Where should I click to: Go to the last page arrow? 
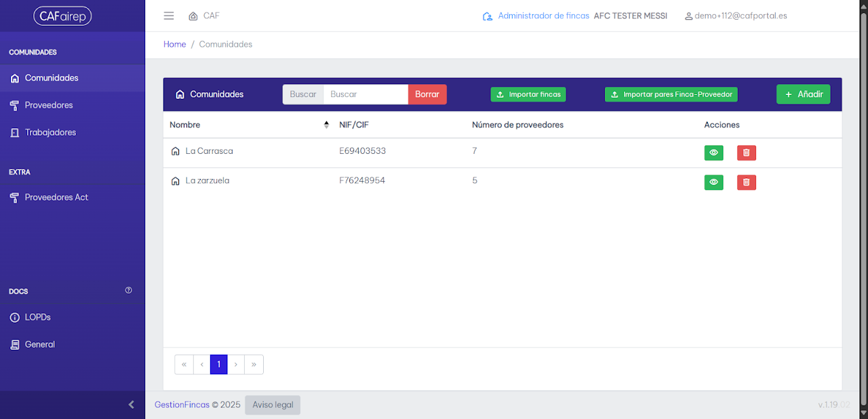point(254,364)
